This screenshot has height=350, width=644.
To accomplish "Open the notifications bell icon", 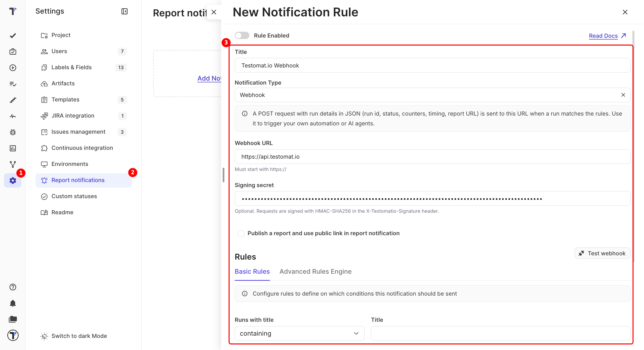I will (13, 303).
